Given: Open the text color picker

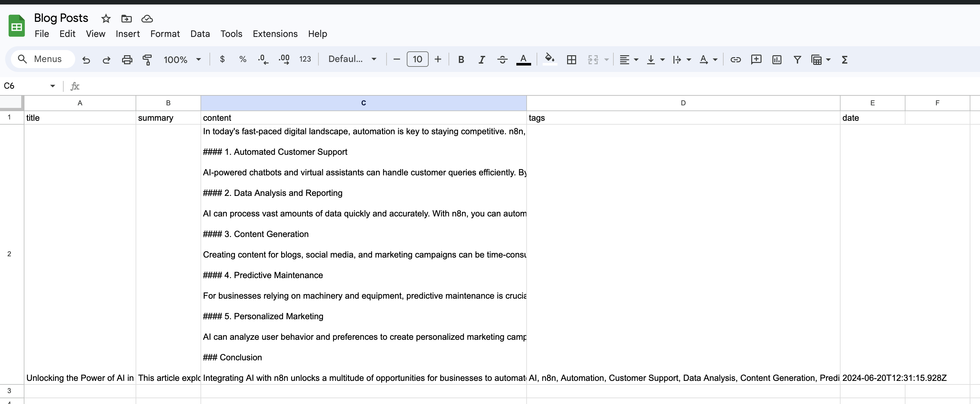Looking at the screenshot, I should 523,59.
